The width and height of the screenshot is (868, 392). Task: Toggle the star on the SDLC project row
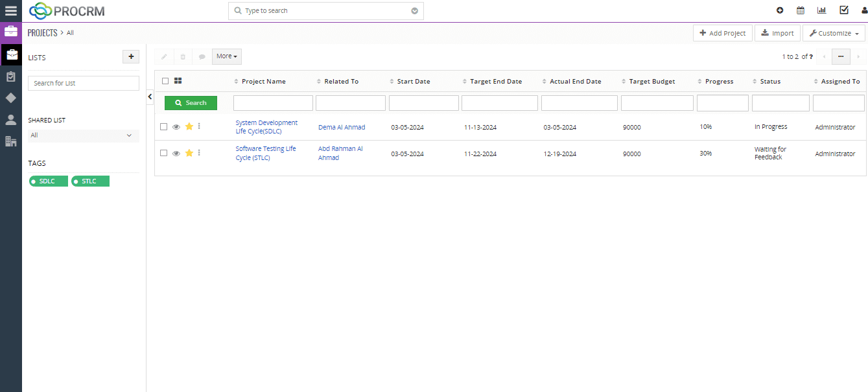[189, 127]
